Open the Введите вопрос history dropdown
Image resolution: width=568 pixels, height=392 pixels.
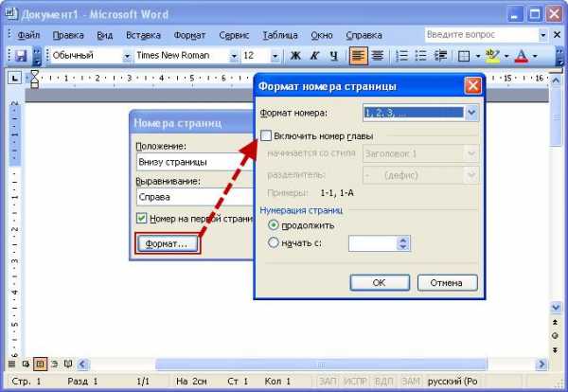click(x=543, y=35)
